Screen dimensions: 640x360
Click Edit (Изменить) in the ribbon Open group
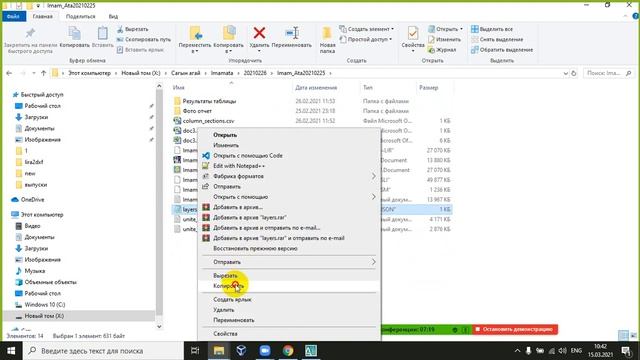[x=444, y=40]
